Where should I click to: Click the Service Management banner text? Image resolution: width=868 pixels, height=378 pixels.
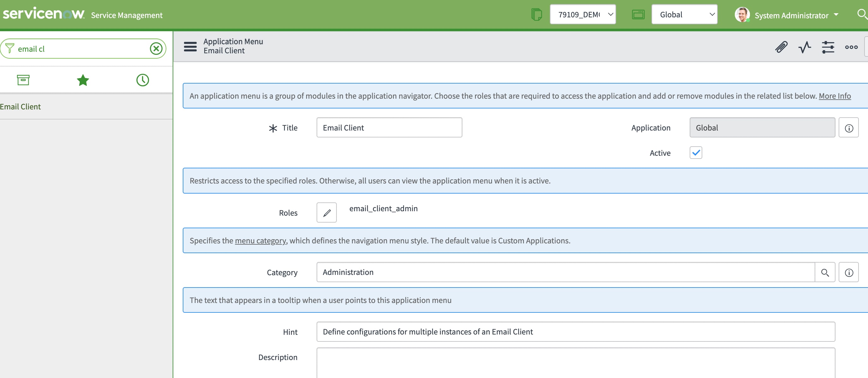tap(127, 15)
